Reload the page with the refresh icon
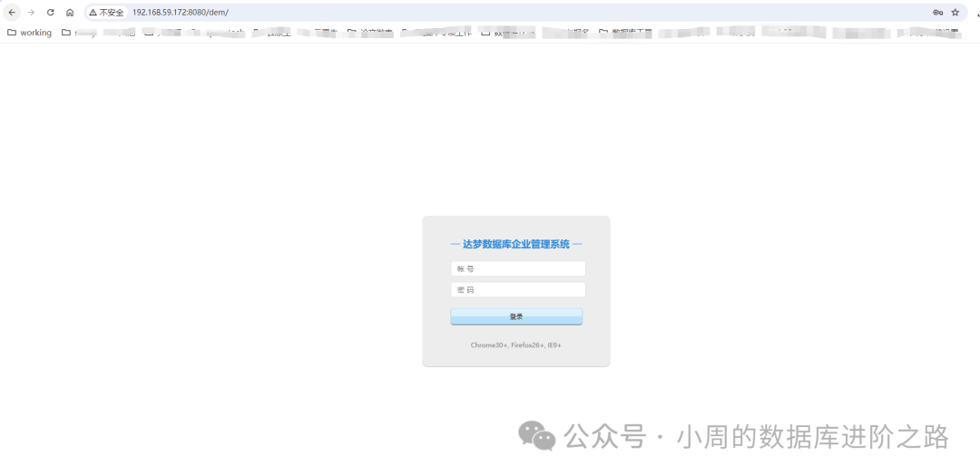980x476 pixels. pos(51,13)
